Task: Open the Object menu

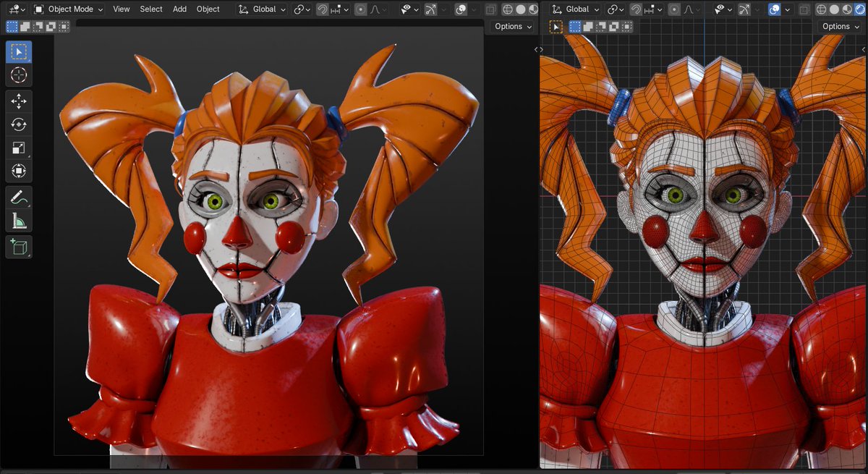Action: point(208,9)
